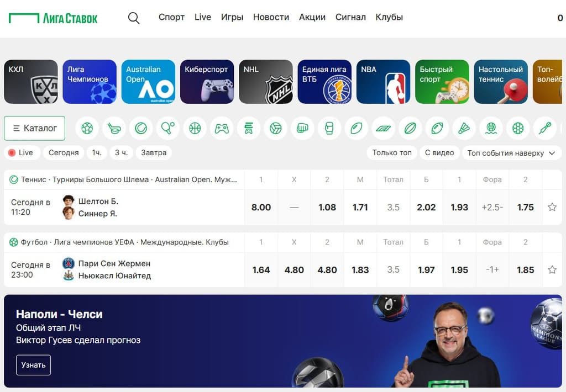Click football icon in Champions League header
This screenshot has height=392, width=566.
[13, 242]
